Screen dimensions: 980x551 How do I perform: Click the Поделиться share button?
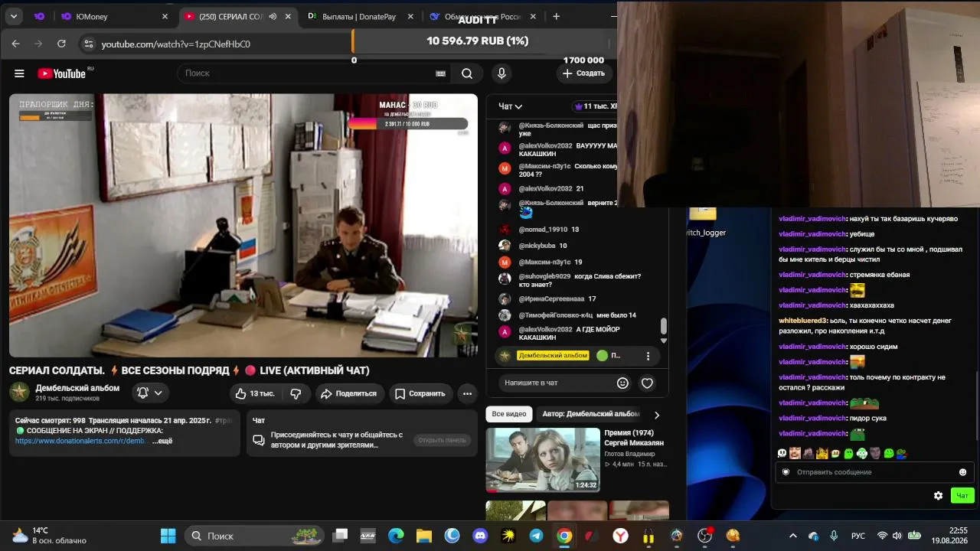[x=348, y=393]
